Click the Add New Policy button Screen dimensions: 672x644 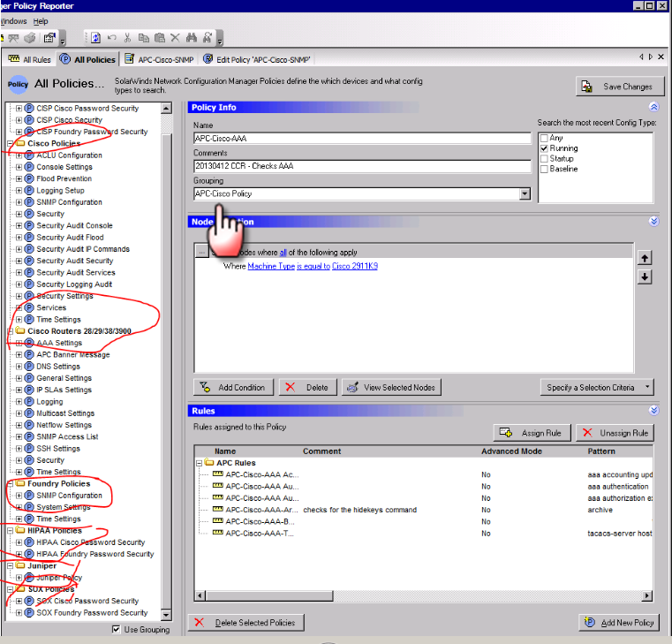[620, 622]
